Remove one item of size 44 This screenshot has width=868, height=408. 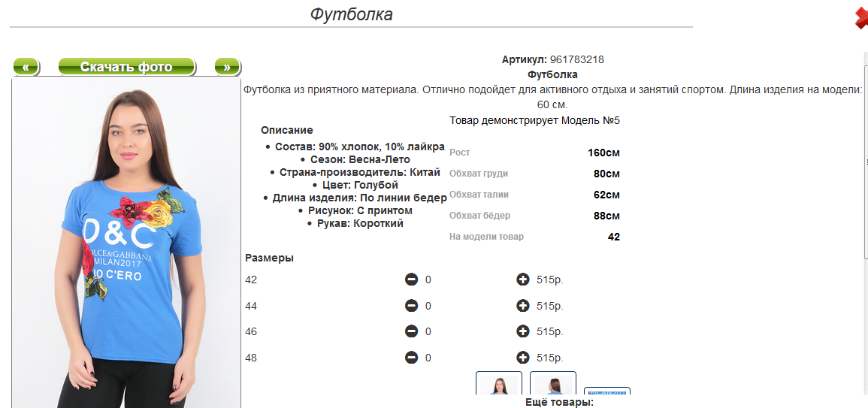(x=411, y=306)
